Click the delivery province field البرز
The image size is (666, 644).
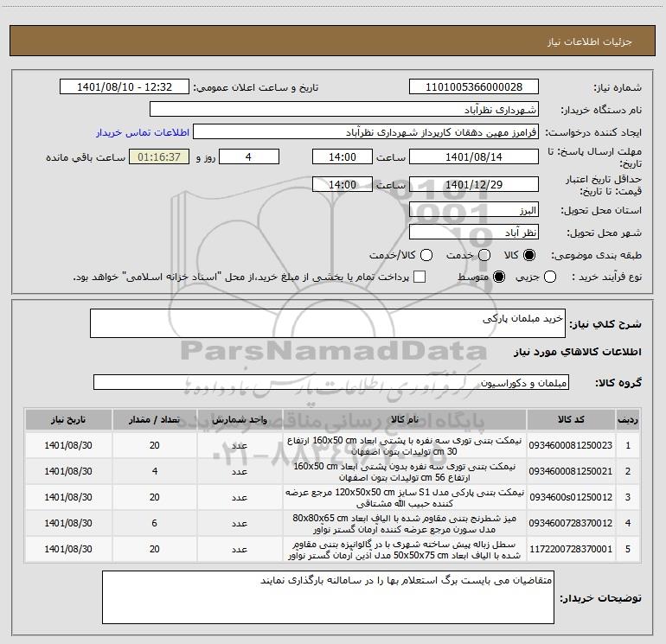(474, 210)
